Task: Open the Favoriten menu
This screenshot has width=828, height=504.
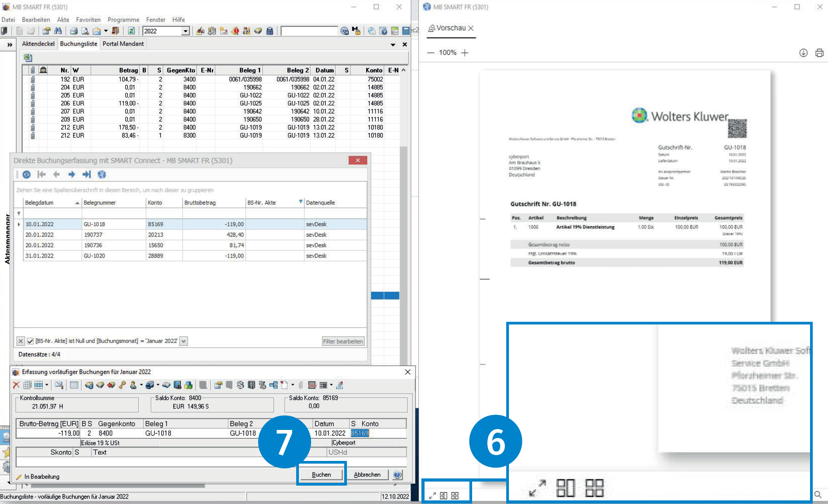Action: pyautogui.click(x=88, y=19)
